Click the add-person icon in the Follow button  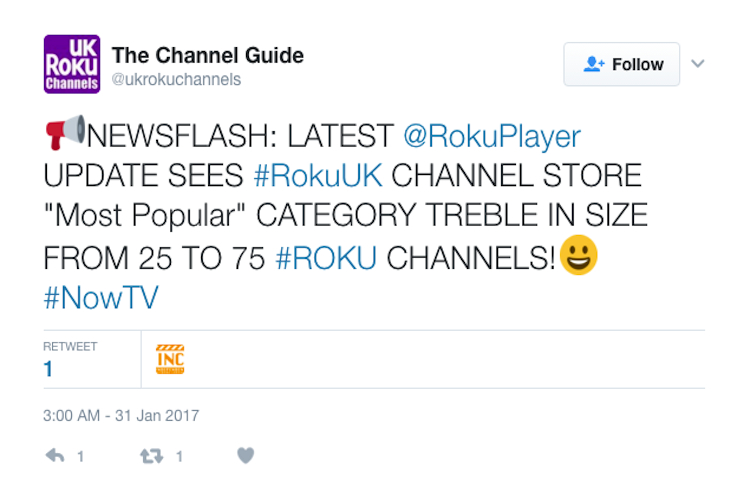(x=594, y=64)
